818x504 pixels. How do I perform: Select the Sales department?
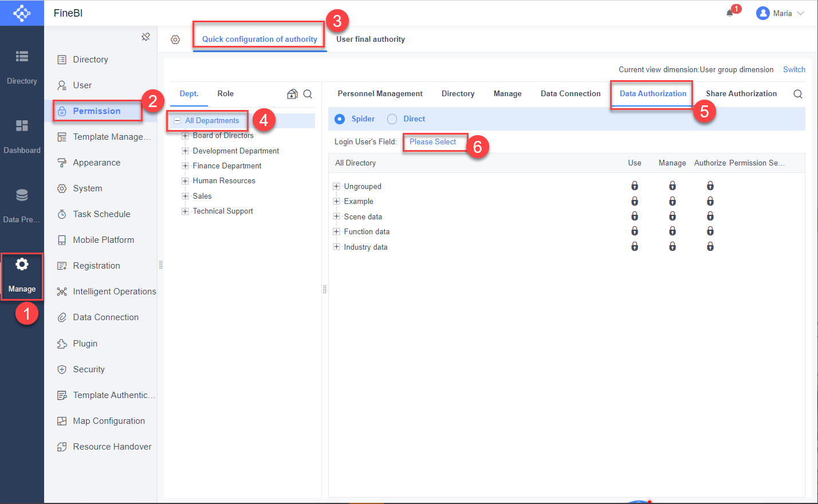[x=202, y=196]
